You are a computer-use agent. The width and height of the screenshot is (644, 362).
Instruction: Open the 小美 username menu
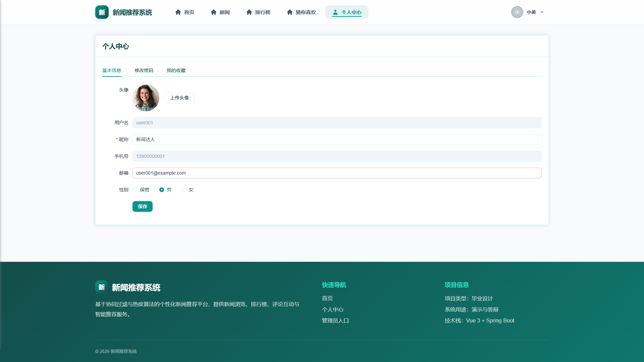(x=531, y=12)
